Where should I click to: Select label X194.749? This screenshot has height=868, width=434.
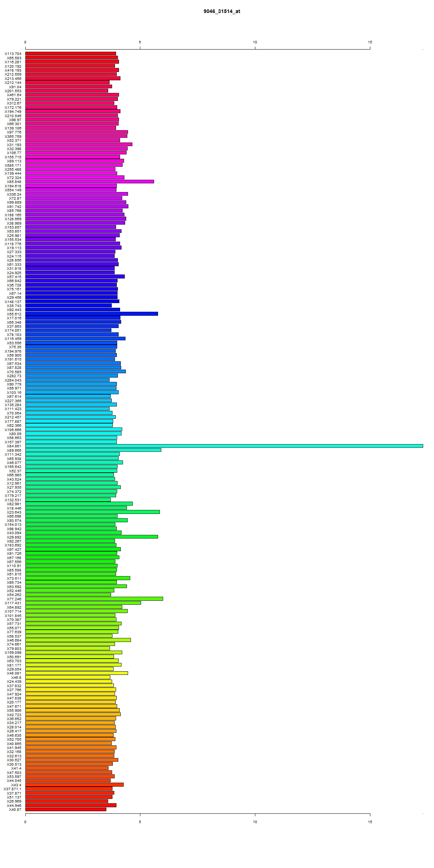click(x=13, y=111)
